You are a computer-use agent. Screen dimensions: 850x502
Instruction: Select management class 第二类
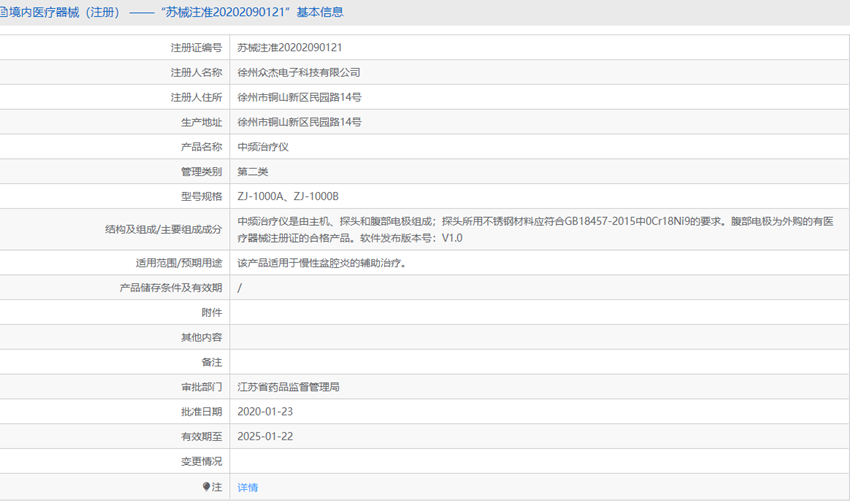point(253,172)
